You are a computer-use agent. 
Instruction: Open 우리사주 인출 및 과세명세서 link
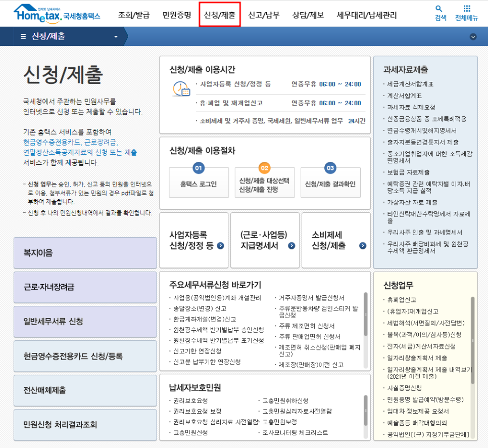[424, 233]
